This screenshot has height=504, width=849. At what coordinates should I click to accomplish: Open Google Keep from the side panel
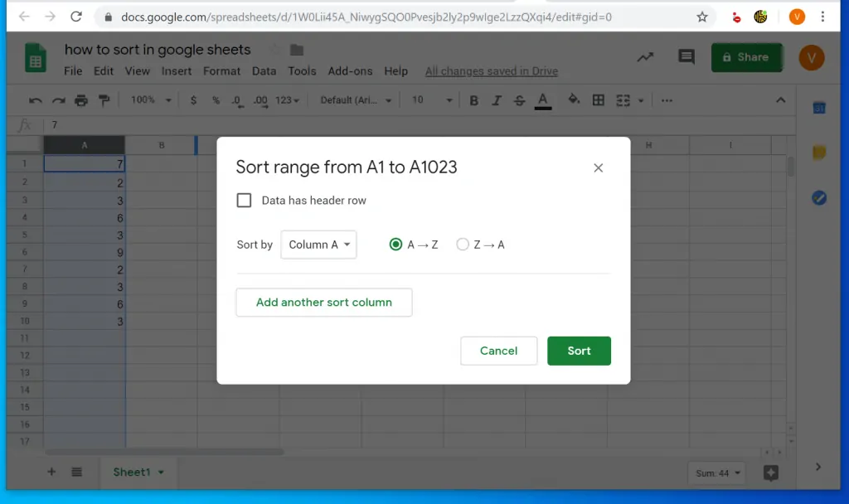[819, 153]
